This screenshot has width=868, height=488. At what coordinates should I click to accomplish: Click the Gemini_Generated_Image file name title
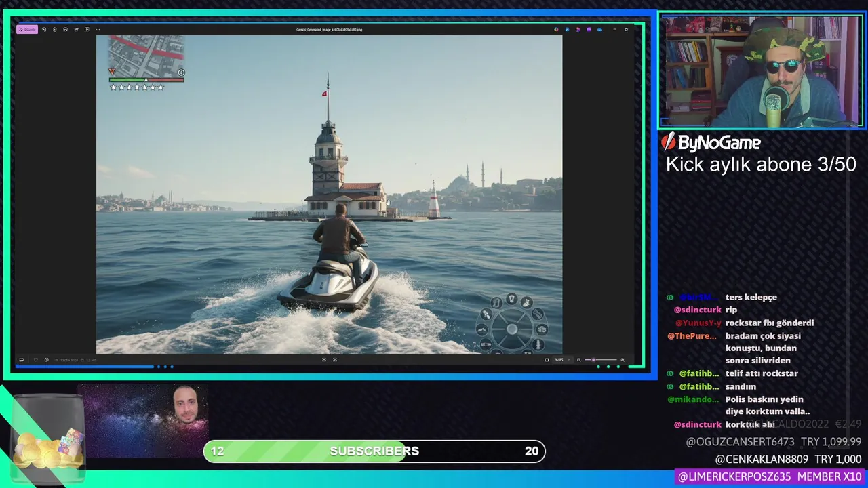329,30
